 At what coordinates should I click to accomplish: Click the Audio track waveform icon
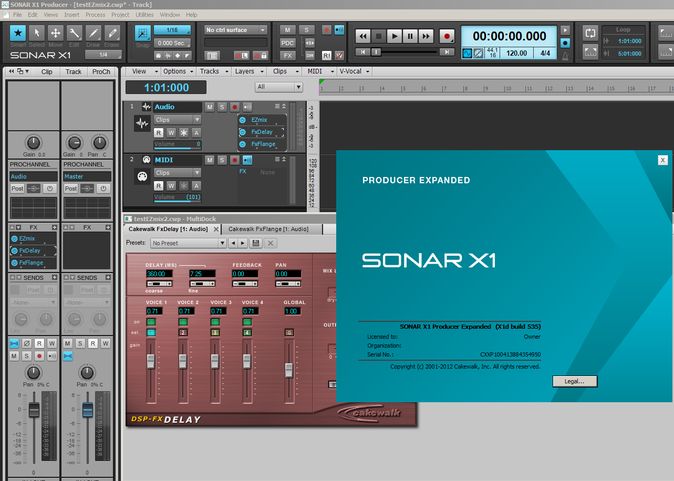[x=142, y=125]
